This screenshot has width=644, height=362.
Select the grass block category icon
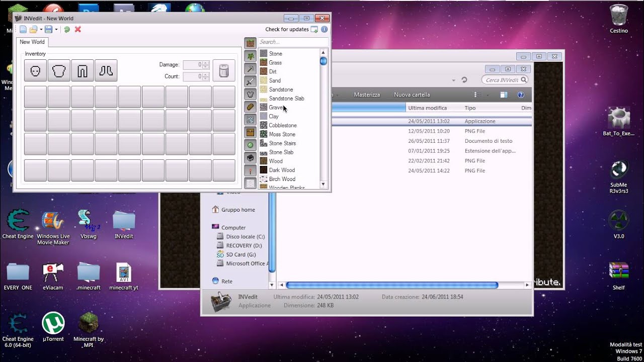[x=251, y=43]
